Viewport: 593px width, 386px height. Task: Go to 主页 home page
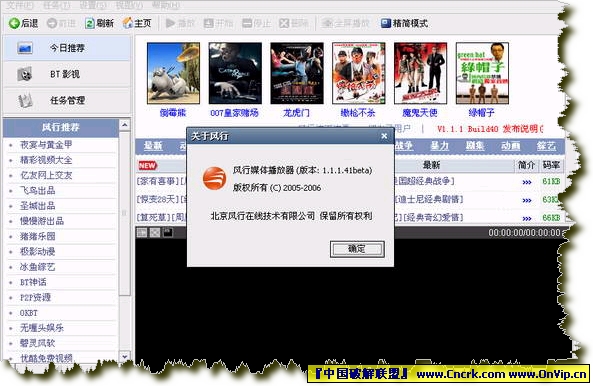[x=137, y=23]
